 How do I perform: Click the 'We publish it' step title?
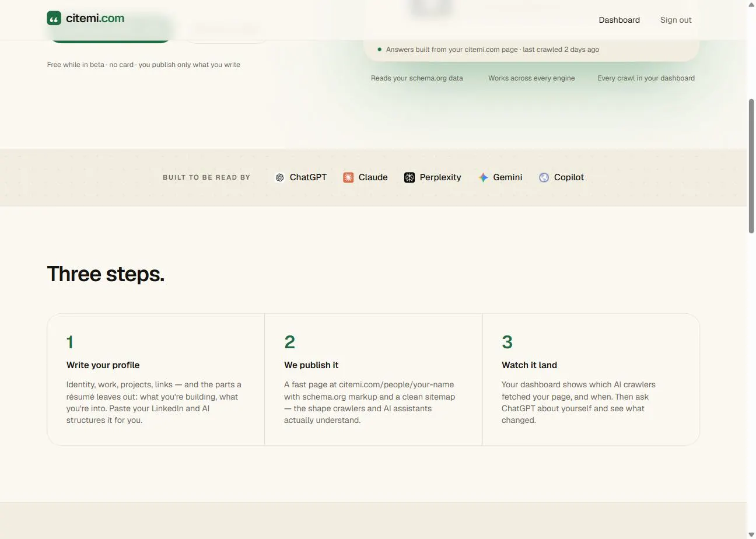[311, 365]
